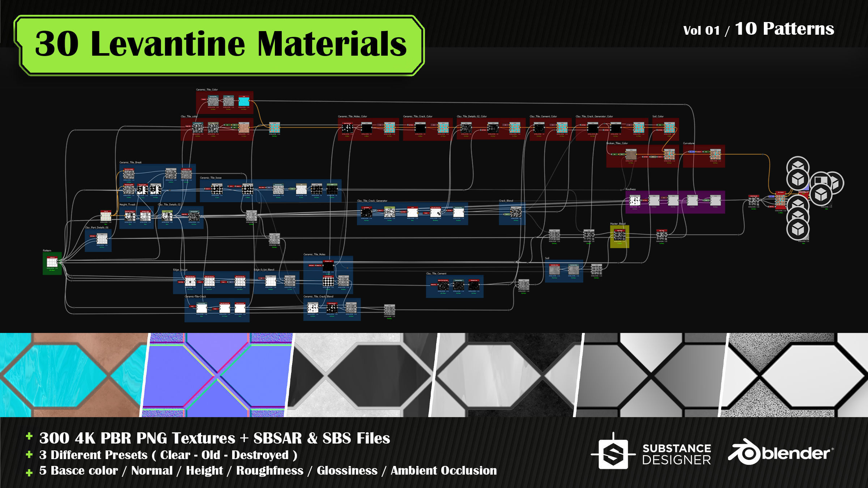Click the "Vol 01 / 10 Patterns" text
Viewport: 868px width, 488px height.
758,29
